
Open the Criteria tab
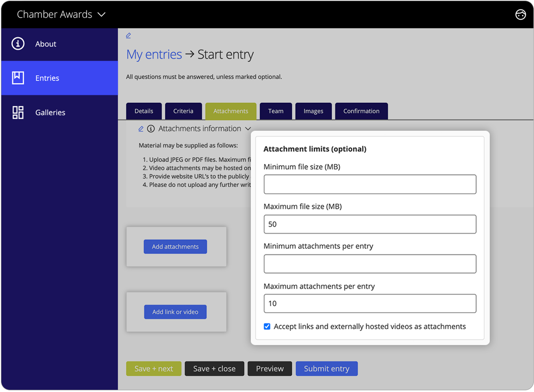pos(183,111)
